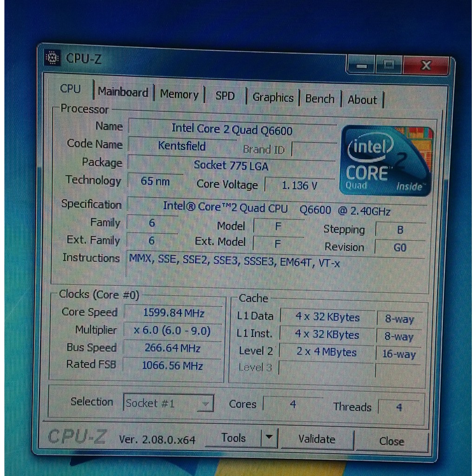Screen dimensions: 476x476
Task: Click the Kentsfield code name value
Action: (182, 145)
